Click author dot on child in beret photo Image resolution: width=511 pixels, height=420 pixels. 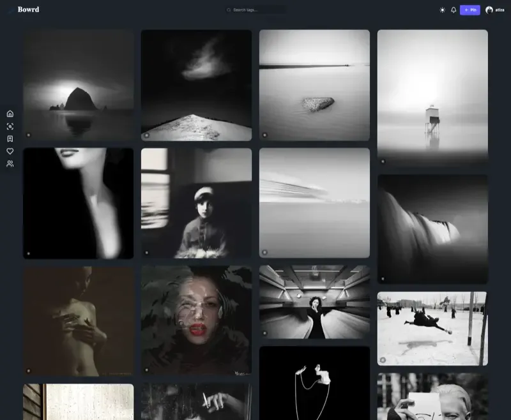pos(147,252)
